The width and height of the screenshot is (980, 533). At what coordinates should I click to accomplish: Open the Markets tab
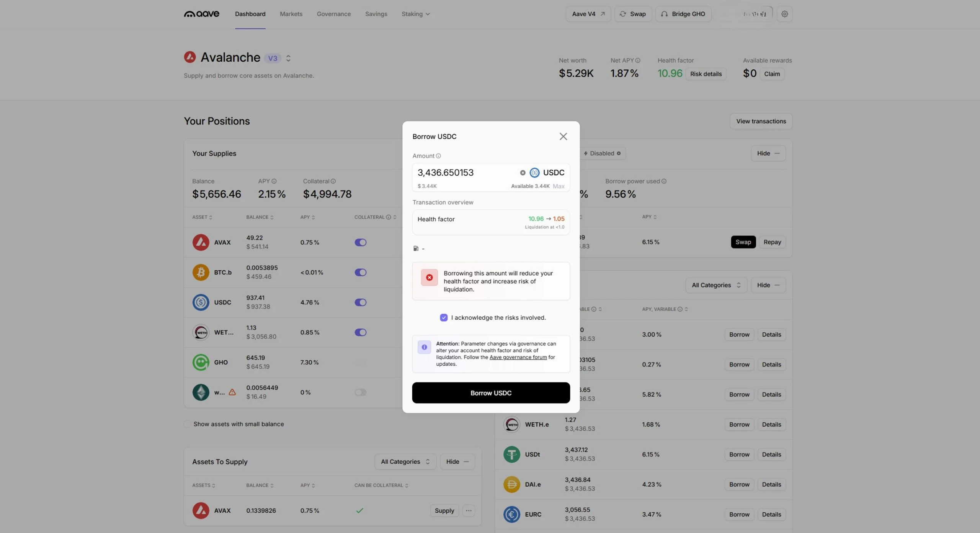point(291,14)
